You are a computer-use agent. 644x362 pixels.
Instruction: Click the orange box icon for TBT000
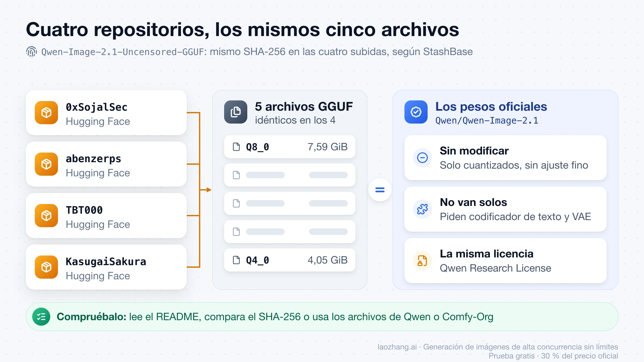(x=46, y=216)
